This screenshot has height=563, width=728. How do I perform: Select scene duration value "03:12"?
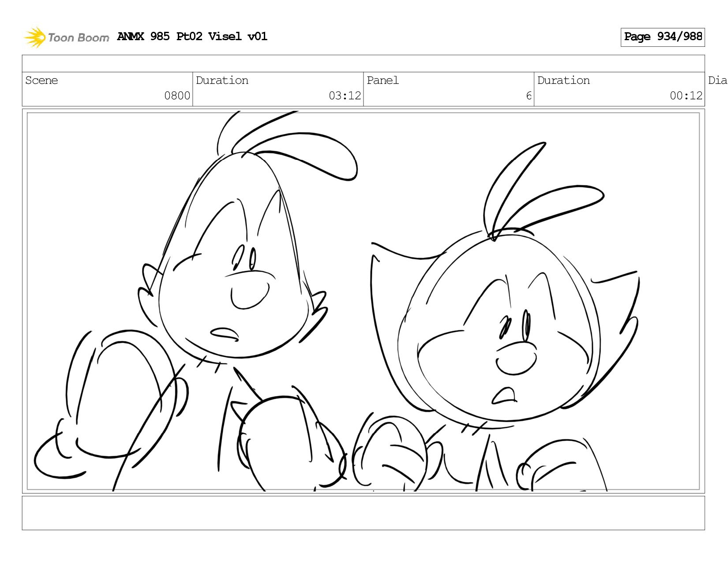click(345, 96)
